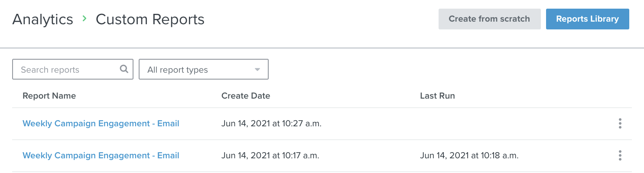
Task: Click the 10:27 a.m. create date text
Action: point(271,124)
